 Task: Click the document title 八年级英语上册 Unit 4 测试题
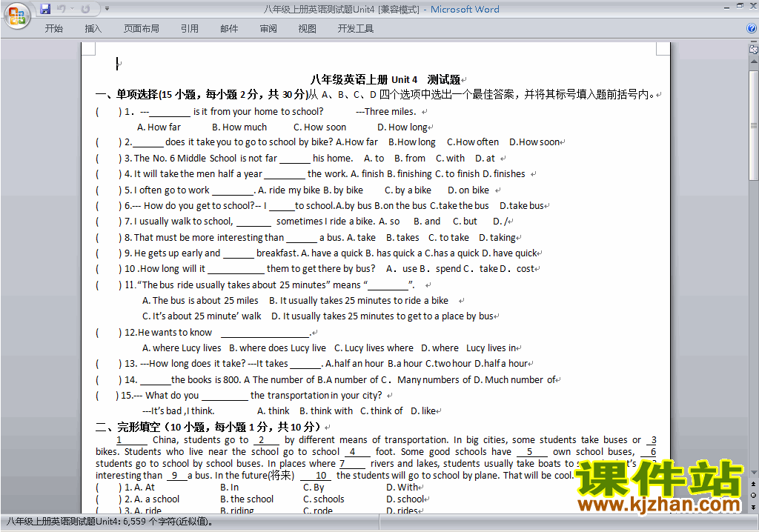click(x=385, y=79)
